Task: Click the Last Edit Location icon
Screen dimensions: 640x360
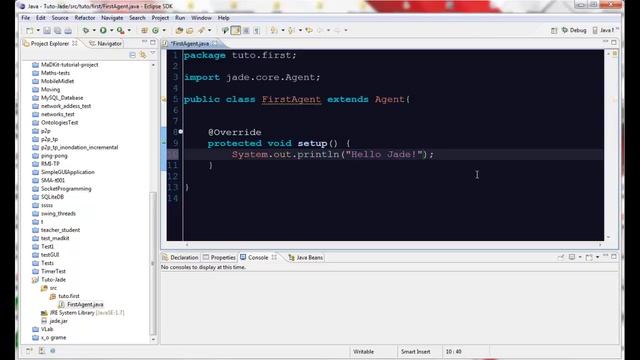Action: click(x=309, y=30)
